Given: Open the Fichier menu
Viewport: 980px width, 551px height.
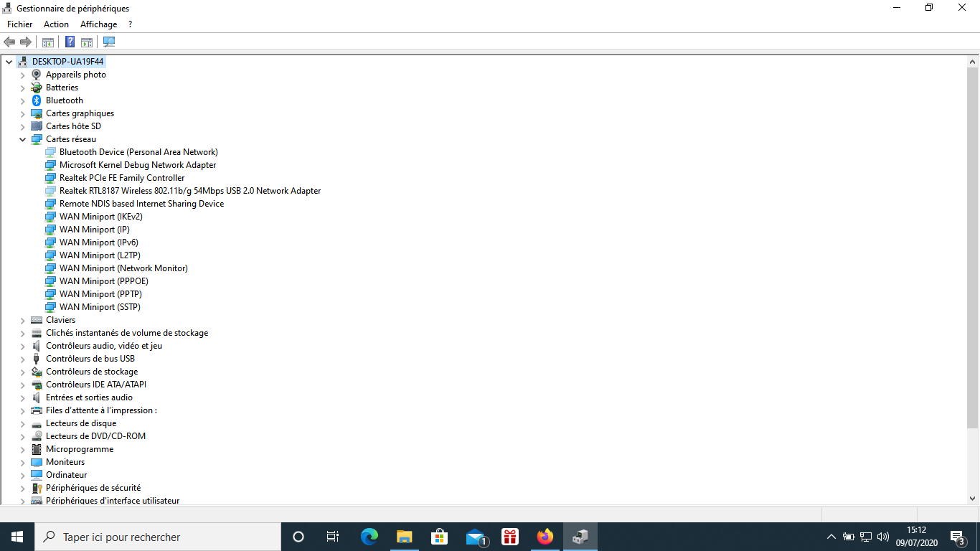Looking at the screenshot, I should (20, 24).
